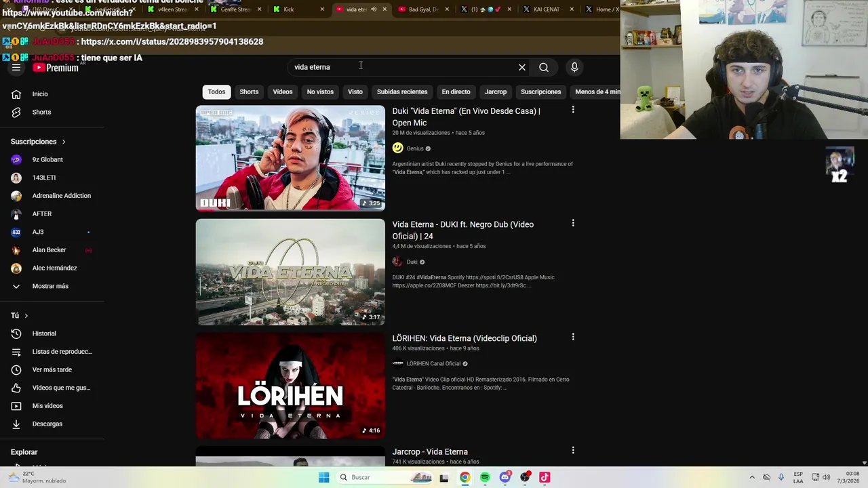Switch to the Kick browser tab
Screen dimensions: 868x488
pyautogui.click(x=298, y=9)
